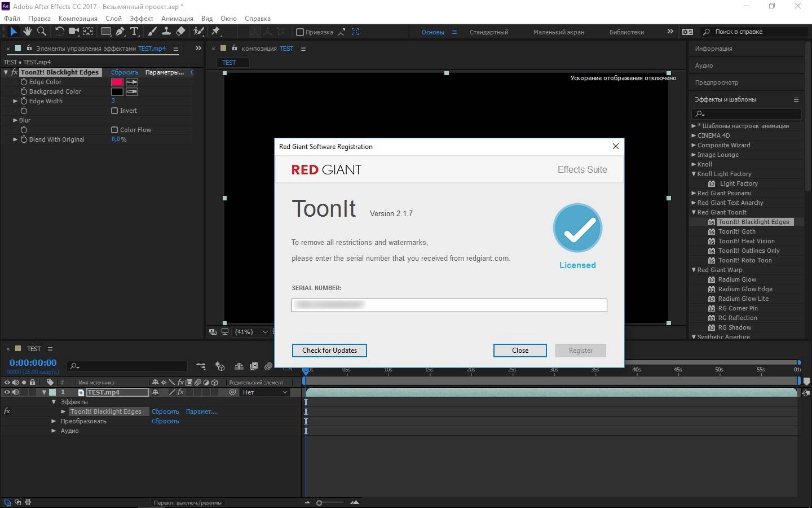Toggle the Edge Color stopwatch
This screenshot has height=508, width=812.
coord(24,82)
